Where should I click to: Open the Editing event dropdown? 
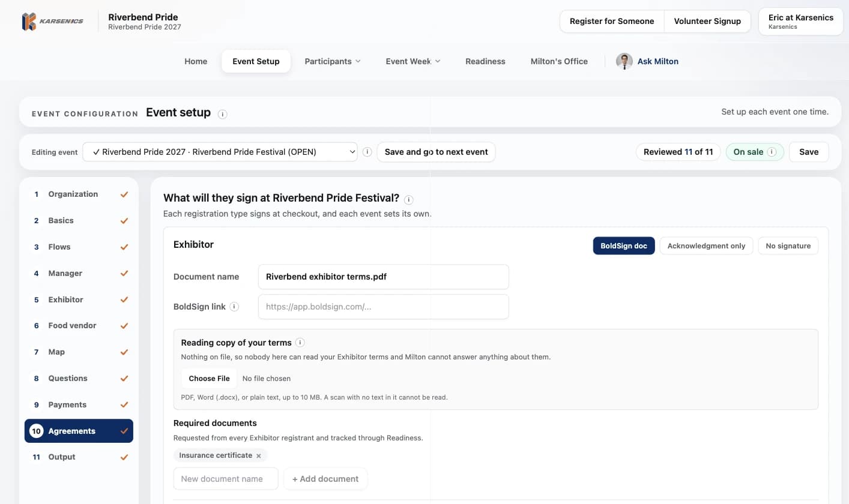click(x=220, y=152)
